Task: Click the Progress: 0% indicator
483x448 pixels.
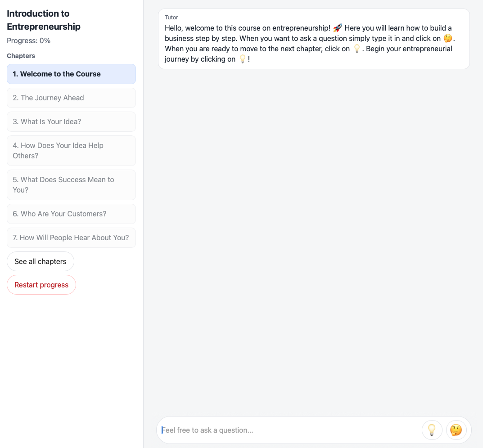Action: [x=29, y=41]
